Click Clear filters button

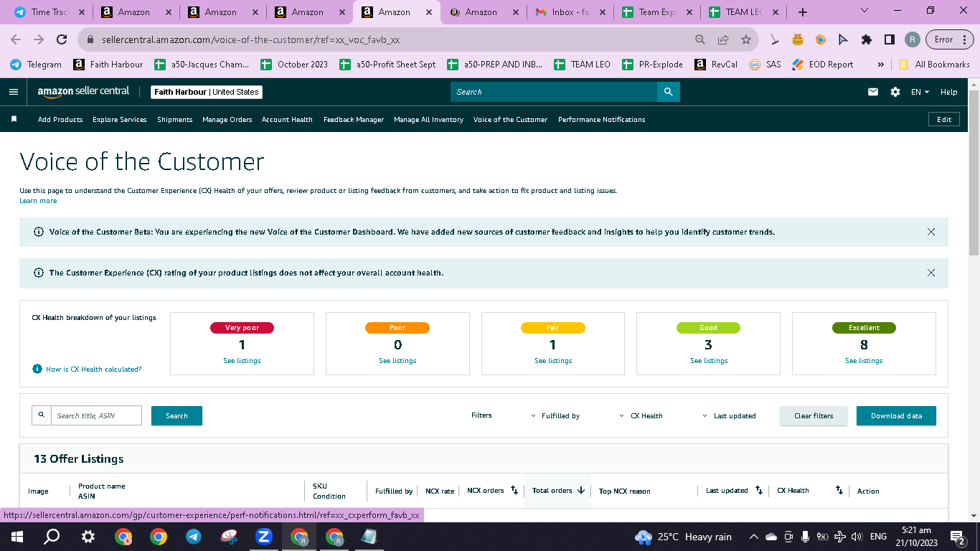tap(814, 416)
